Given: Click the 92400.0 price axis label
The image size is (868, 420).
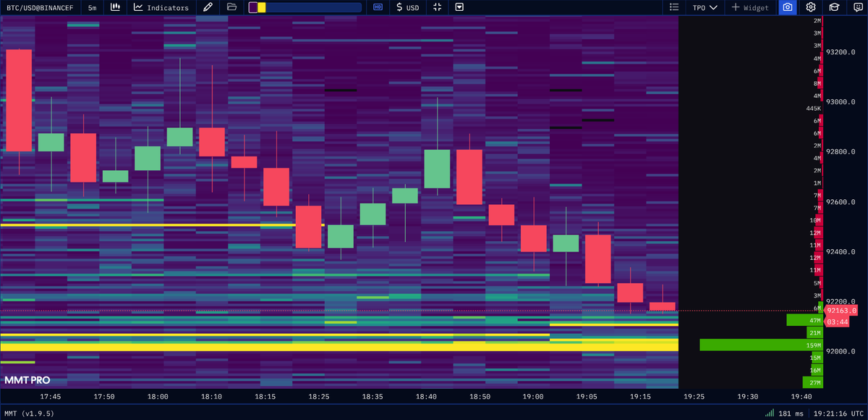Looking at the screenshot, I should click(x=841, y=252).
